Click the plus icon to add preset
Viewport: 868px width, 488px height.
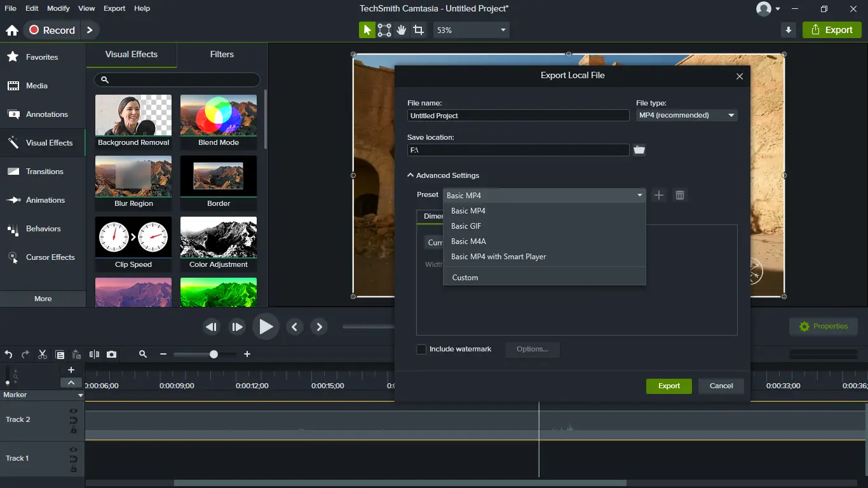(659, 195)
